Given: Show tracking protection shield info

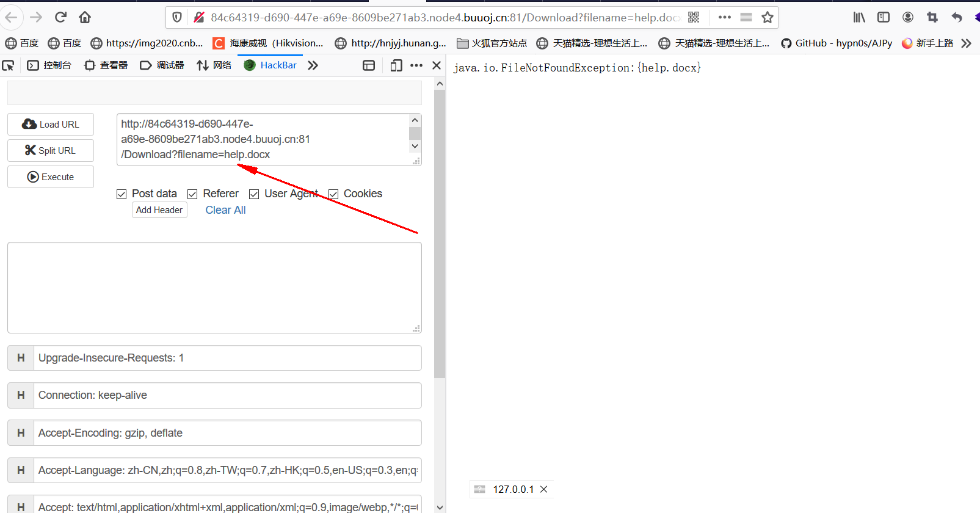Looking at the screenshot, I should (x=177, y=18).
